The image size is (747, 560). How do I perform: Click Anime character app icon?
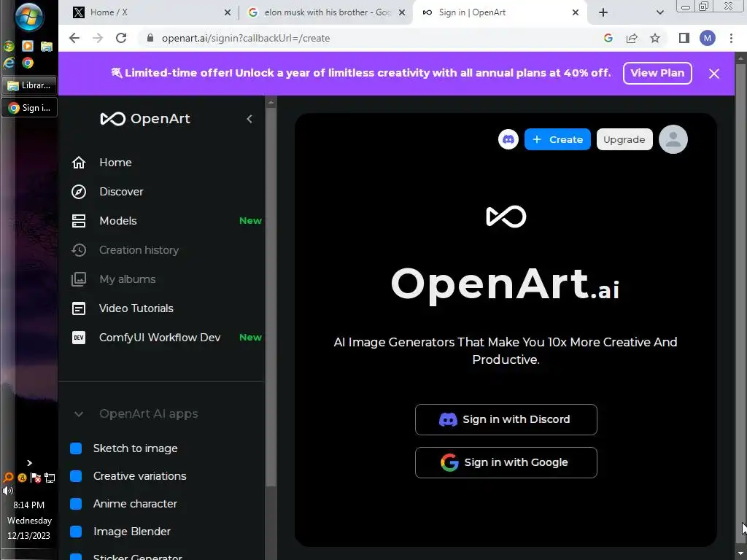(76, 504)
